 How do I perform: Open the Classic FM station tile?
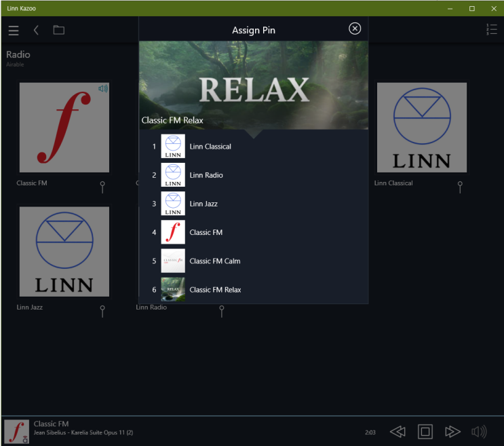(x=64, y=128)
